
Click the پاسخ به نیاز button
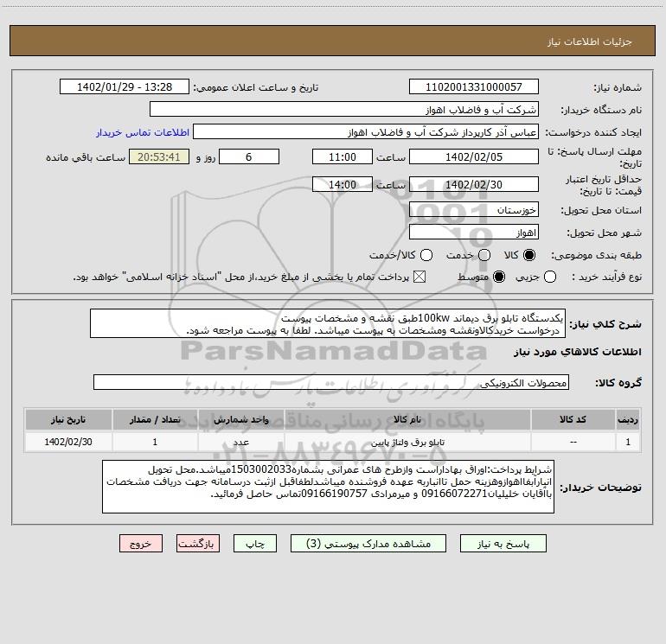click(x=503, y=544)
